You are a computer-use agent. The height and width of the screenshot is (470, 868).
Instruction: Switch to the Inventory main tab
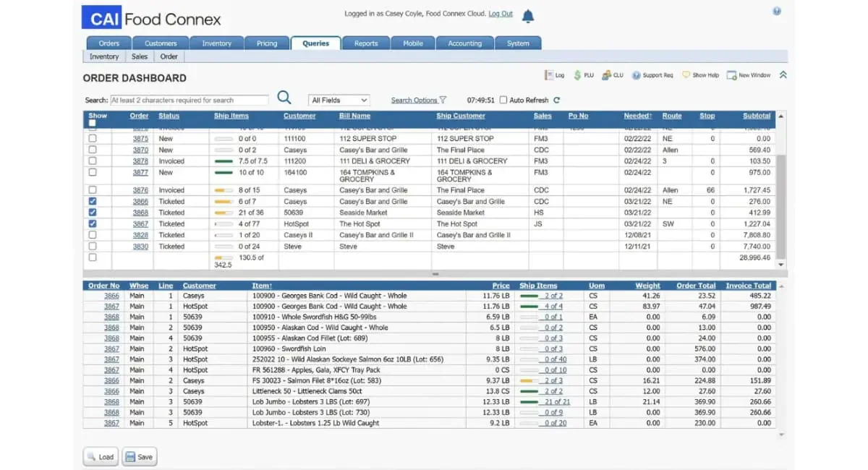click(x=216, y=43)
